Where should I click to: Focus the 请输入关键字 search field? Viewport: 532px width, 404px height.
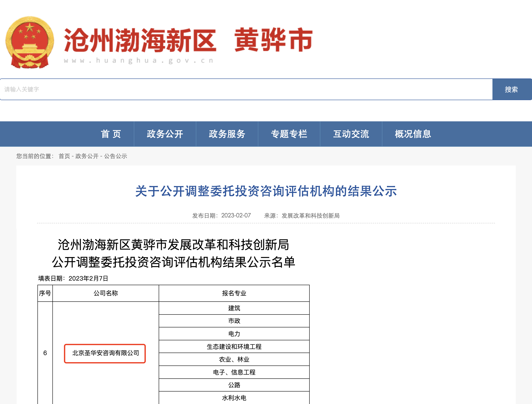pos(246,89)
